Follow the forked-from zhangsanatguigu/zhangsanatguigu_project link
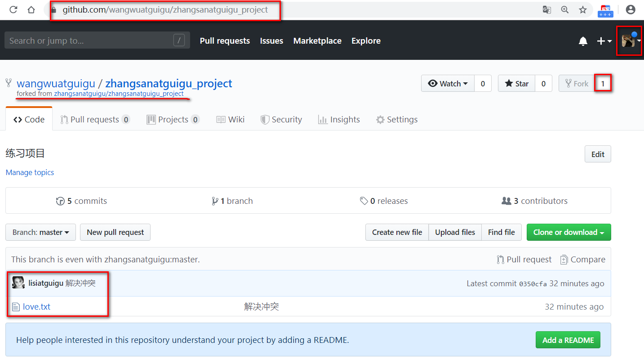The image size is (644, 360). tap(119, 94)
